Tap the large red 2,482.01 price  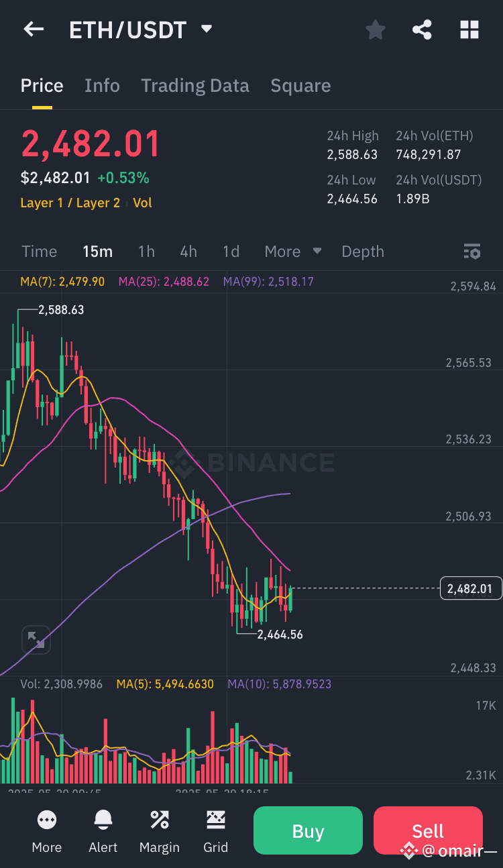click(x=91, y=144)
